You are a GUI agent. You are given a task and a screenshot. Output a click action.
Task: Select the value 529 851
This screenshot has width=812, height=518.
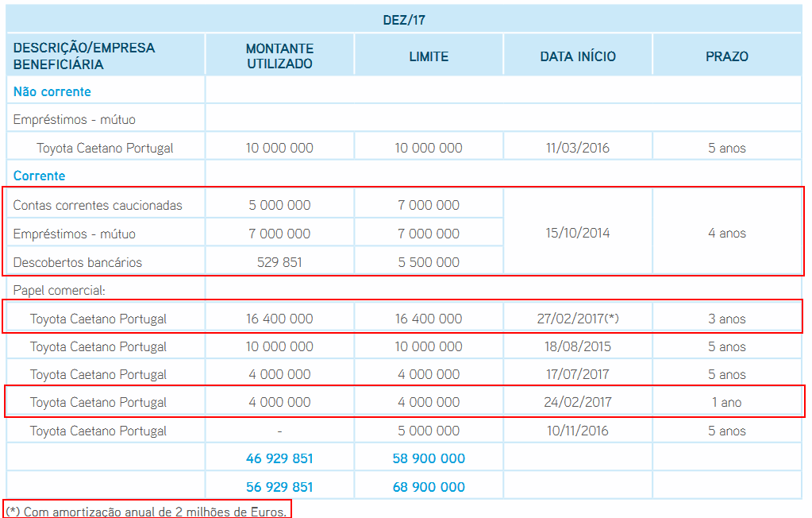tap(279, 262)
